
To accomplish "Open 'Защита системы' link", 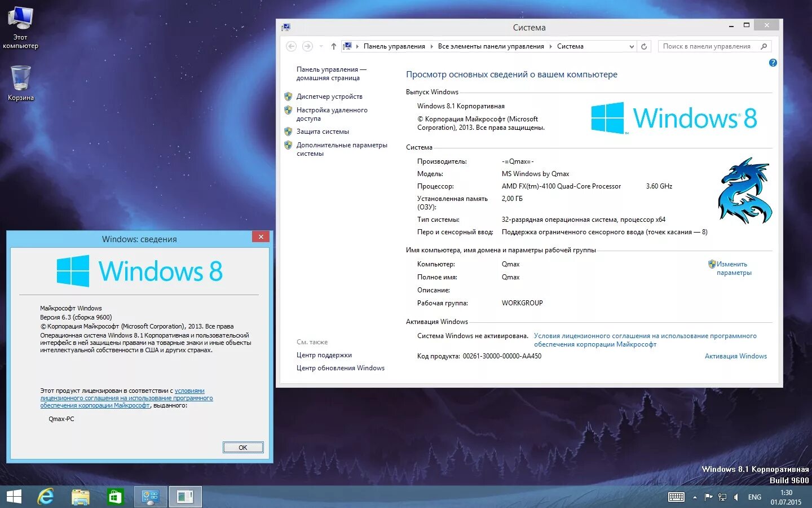I will pos(323,132).
